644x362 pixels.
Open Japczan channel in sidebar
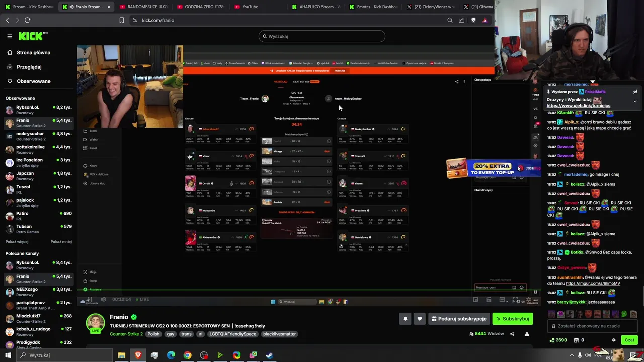pos(38,176)
